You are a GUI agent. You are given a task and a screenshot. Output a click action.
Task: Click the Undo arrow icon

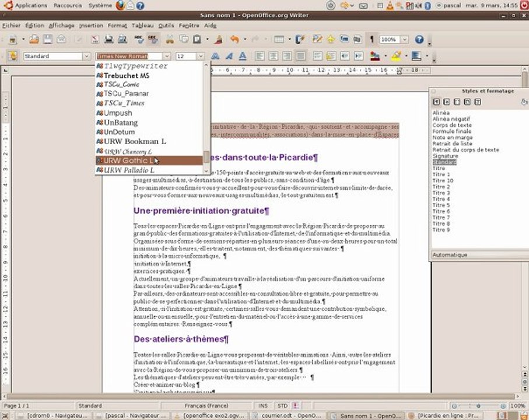point(234,40)
